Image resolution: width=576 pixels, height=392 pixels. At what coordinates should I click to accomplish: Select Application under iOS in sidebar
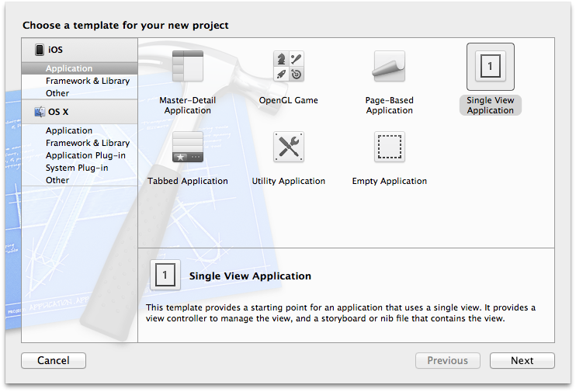pos(79,68)
